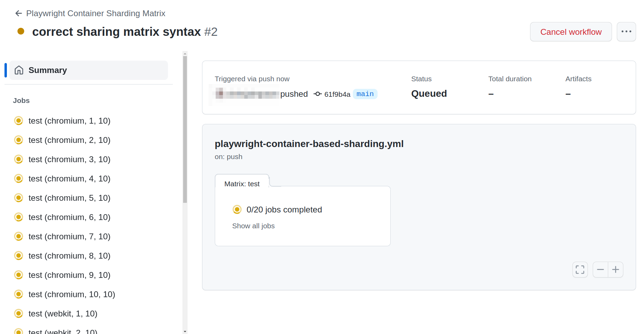Click the jobs sidebar scrollbar thumb
644x334 pixels.
[185, 129]
